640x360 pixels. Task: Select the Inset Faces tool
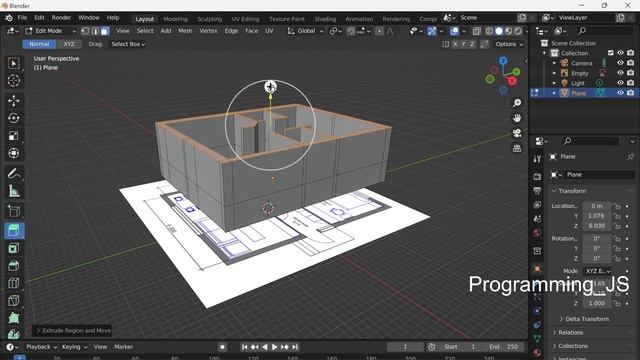(14, 248)
